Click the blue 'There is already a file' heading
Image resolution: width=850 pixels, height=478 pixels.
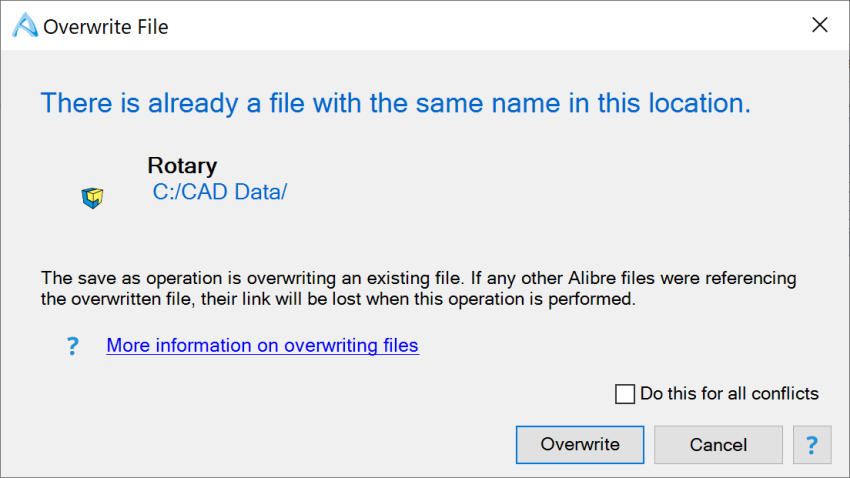pos(395,103)
